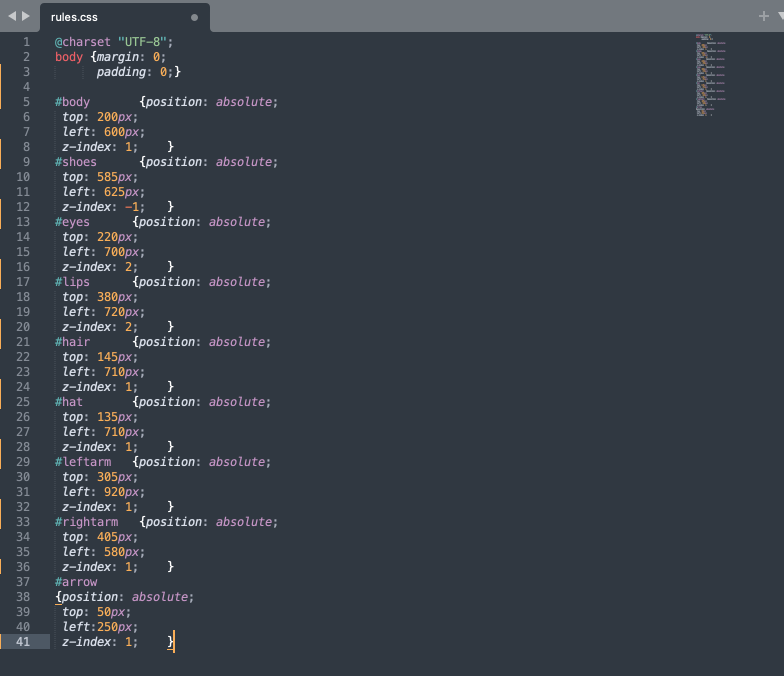Select the rules.css tab
Screen dimensions: 784x676
pos(124,17)
